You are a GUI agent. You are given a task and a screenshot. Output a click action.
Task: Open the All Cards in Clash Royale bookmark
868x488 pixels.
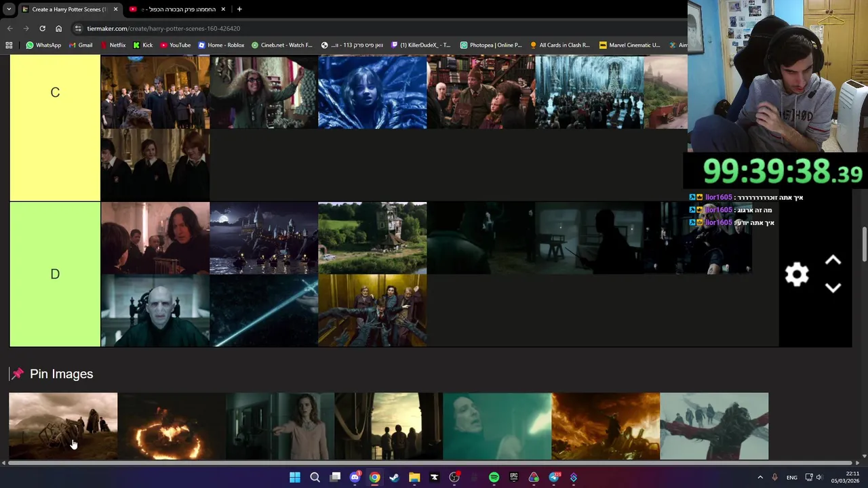pyautogui.click(x=560, y=45)
